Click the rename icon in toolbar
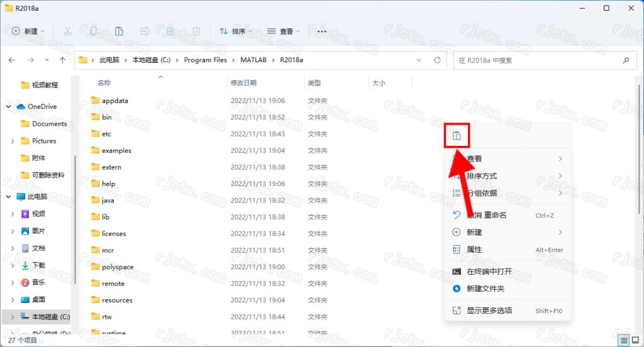644x347 pixels. click(145, 31)
